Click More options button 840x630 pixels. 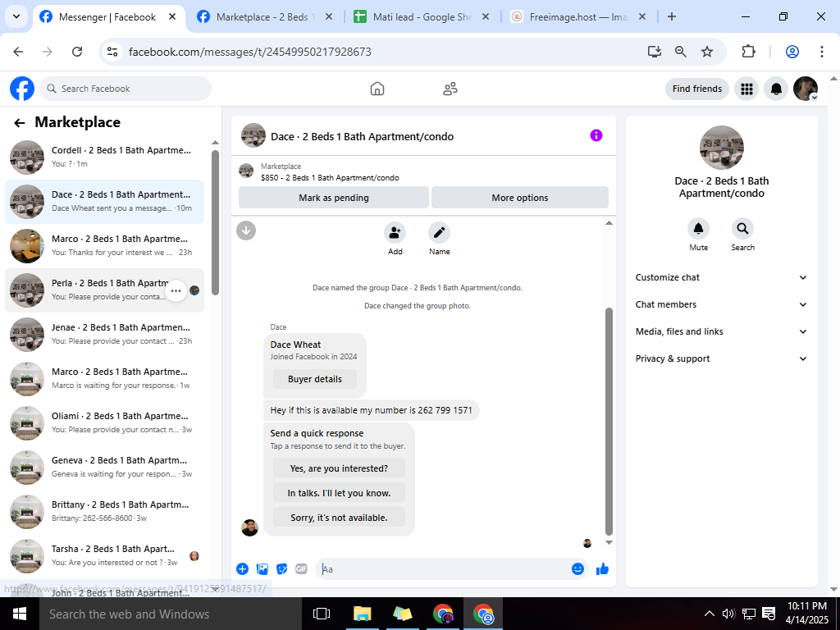519,198
